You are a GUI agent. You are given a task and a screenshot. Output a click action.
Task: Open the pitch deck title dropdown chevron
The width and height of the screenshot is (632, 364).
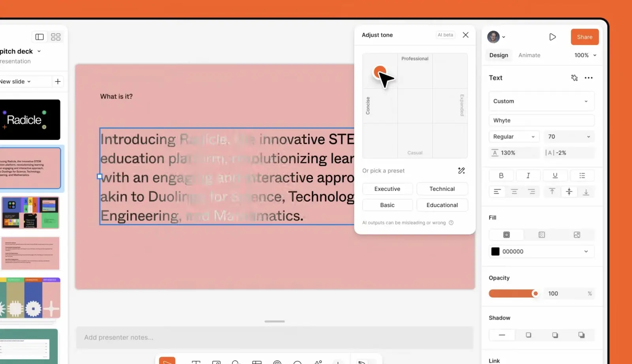39,51
